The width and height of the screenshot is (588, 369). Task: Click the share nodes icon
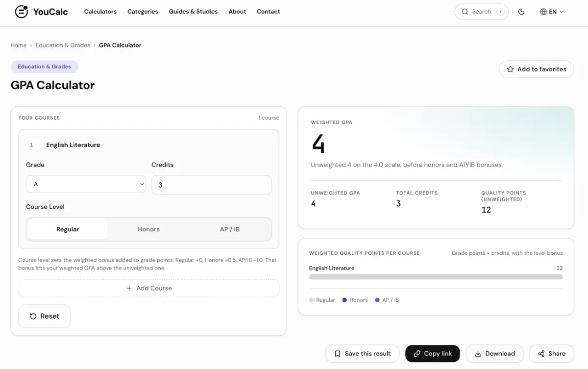pyautogui.click(x=541, y=353)
